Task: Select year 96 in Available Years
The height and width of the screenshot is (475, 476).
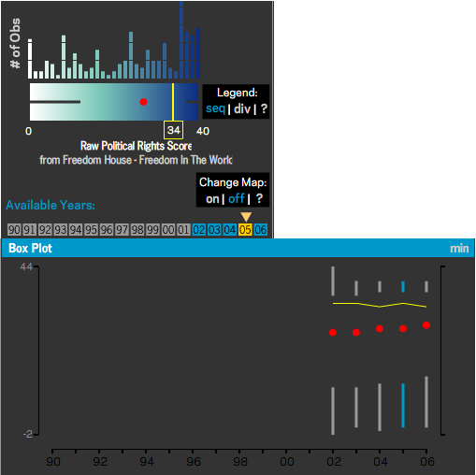Action: (x=107, y=230)
